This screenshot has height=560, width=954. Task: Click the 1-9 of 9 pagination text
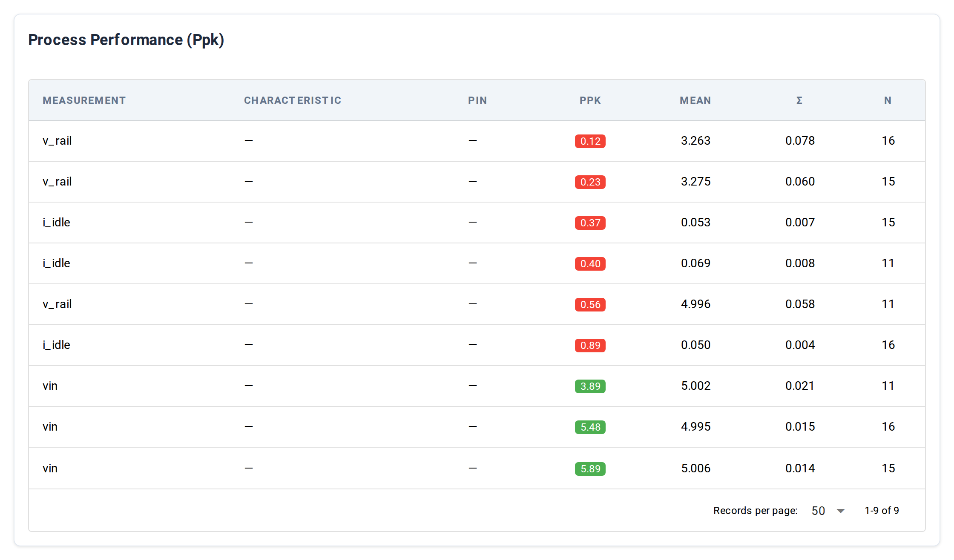(882, 511)
